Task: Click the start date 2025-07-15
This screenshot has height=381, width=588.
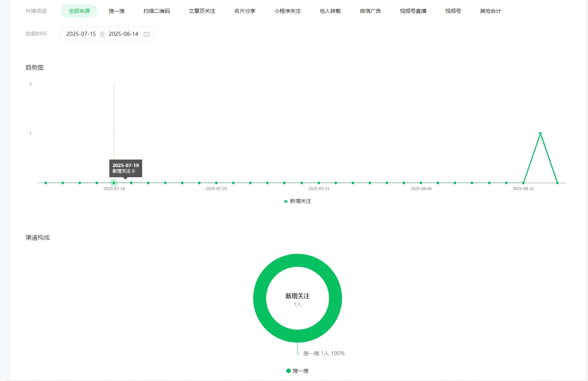Action: tap(81, 34)
